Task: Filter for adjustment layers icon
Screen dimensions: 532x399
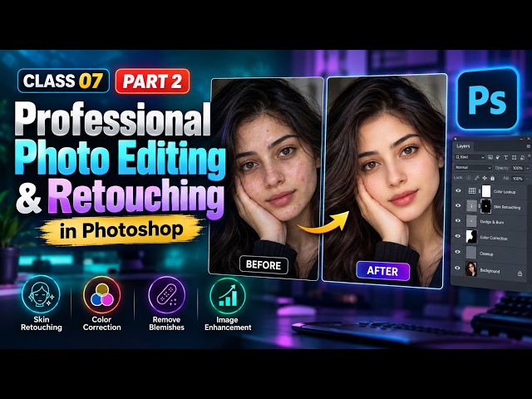Action: [498, 157]
